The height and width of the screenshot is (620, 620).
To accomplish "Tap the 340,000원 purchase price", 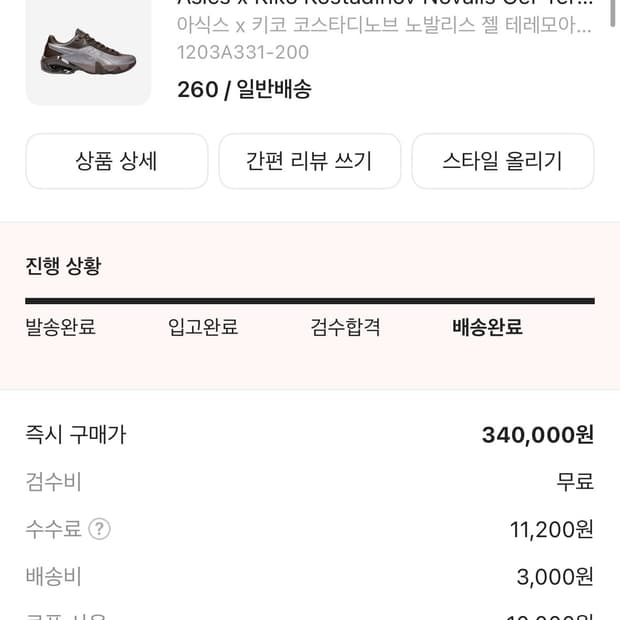I will 537,435.
